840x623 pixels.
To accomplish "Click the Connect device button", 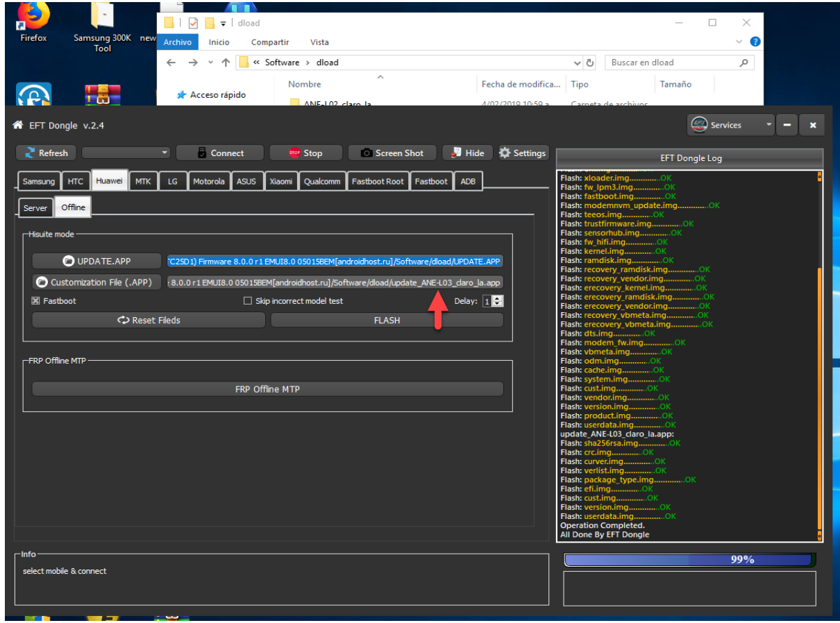I will click(220, 153).
